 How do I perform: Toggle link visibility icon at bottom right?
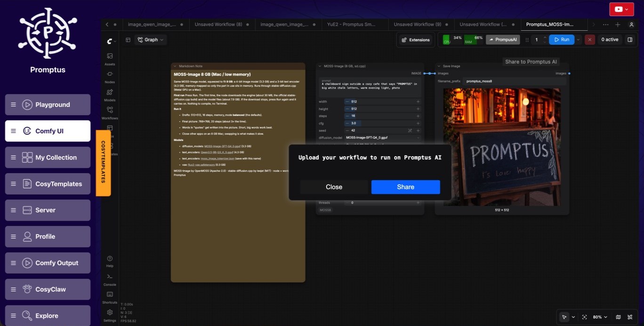(630, 317)
